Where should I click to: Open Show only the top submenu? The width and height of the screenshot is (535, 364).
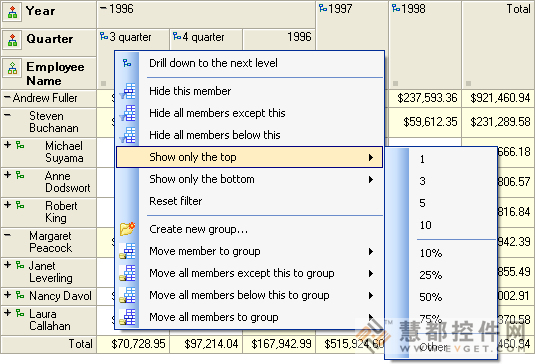click(249, 157)
